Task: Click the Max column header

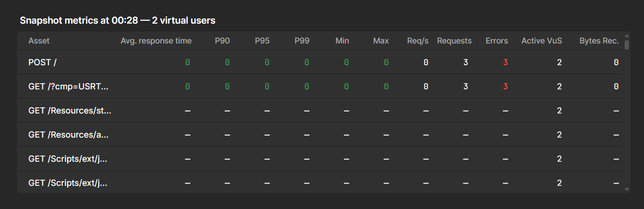Action: pyautogui.click(x=381, y=41)
